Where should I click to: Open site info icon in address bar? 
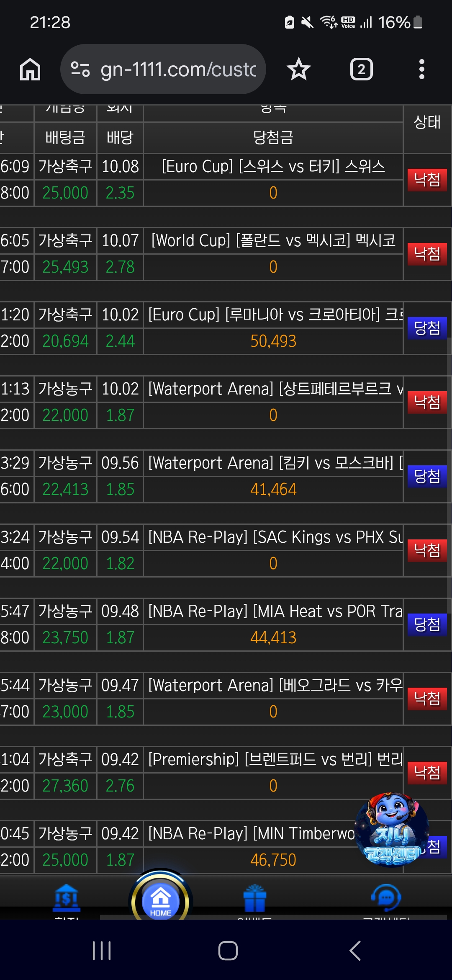tap(80, 69)
